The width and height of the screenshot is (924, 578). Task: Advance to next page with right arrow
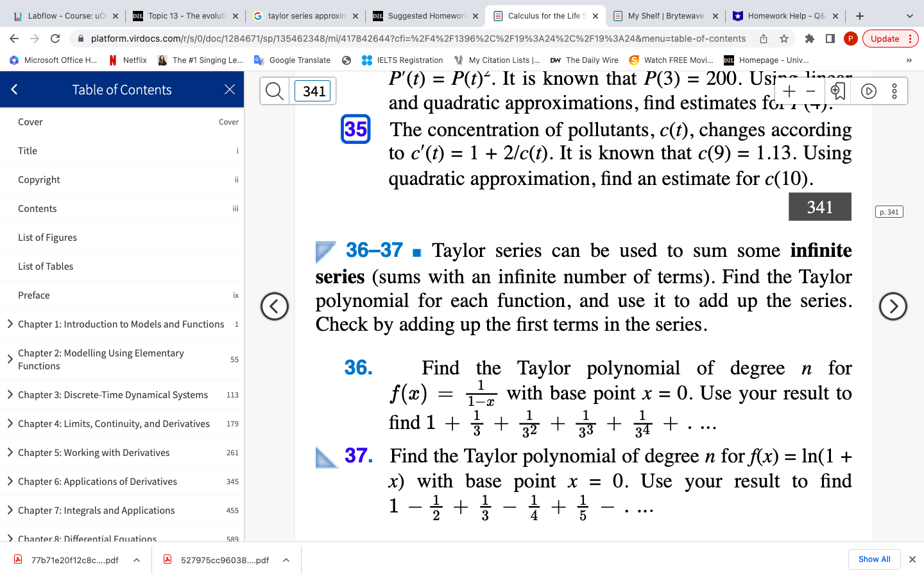coord(893,306)
